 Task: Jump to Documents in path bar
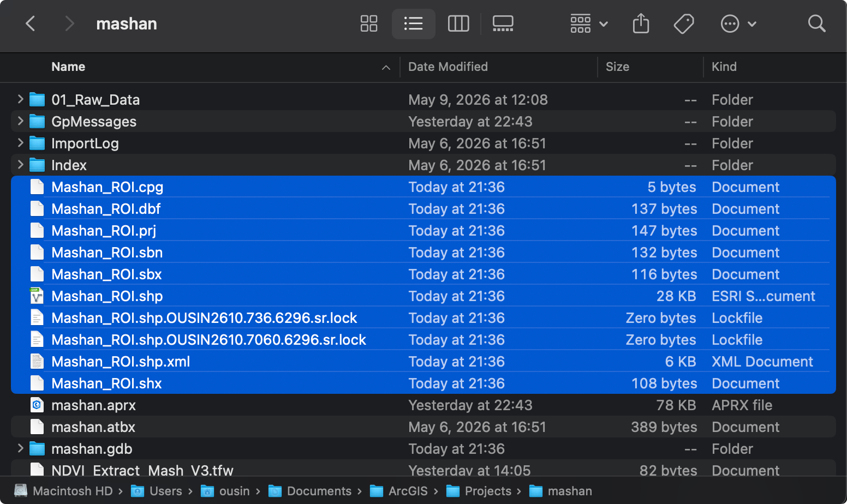point(310,491)
